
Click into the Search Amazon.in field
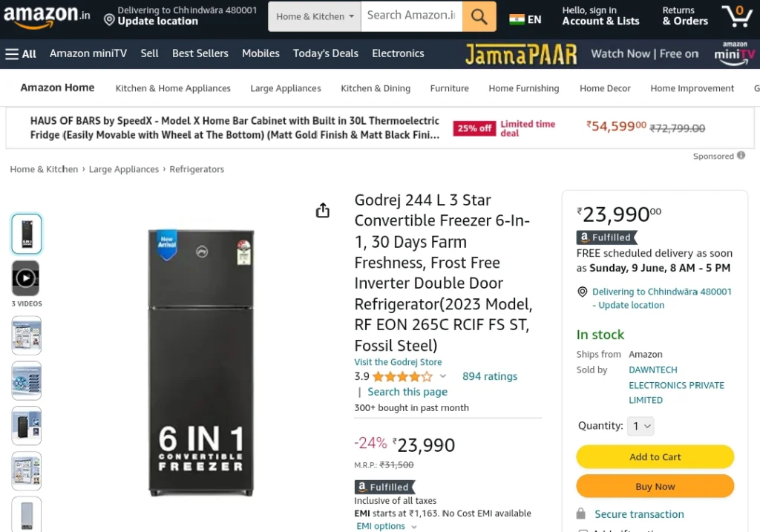tap(411, 16)
